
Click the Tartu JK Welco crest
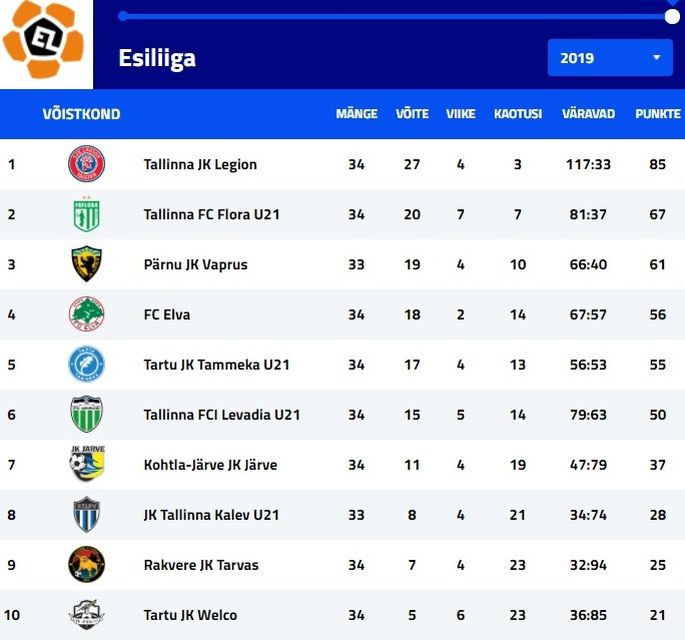pyautogui.click(x=86, y=615)
